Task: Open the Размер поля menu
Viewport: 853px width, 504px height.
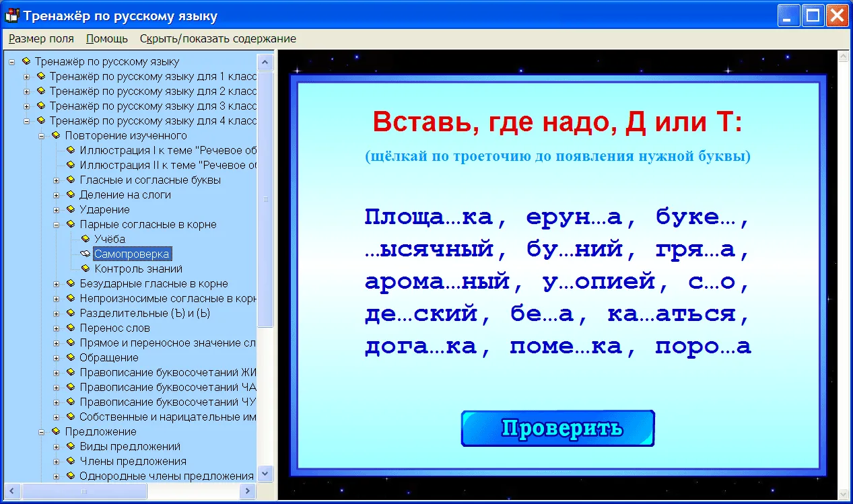Action: click(41, 39)
